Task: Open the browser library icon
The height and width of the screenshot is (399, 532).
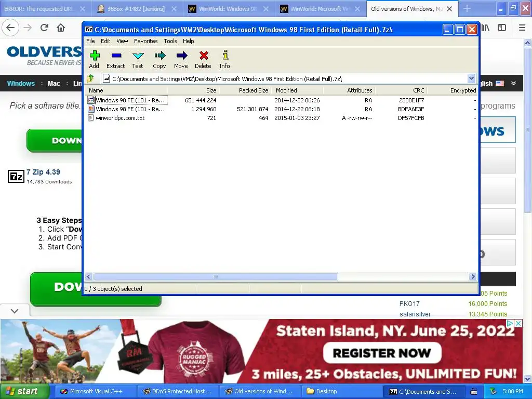Action: coord(485,28)
